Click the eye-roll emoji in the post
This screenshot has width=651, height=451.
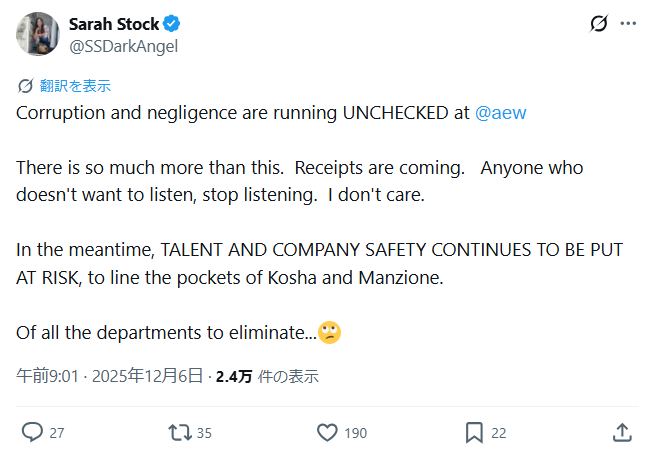[329, 333]
